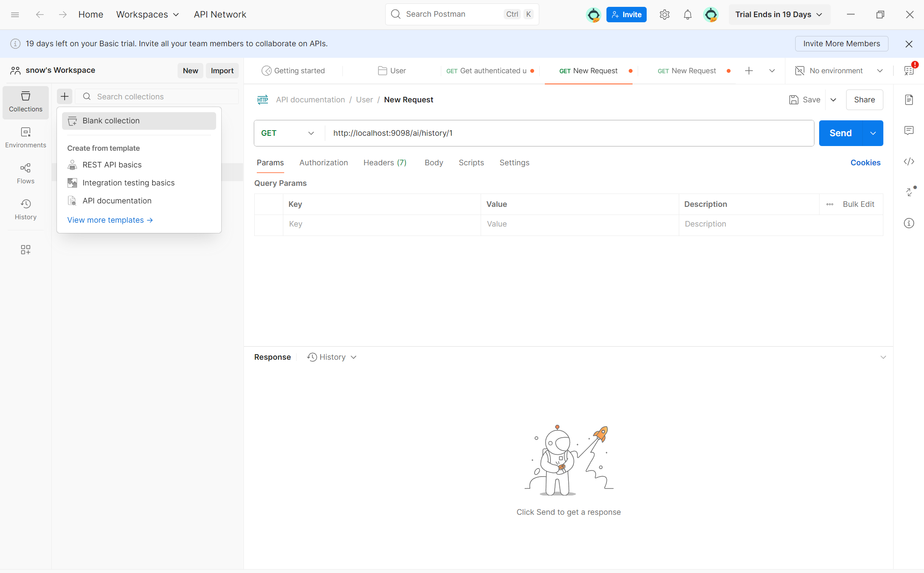Collapse the response pane chevron

click(x=883, y=357)
